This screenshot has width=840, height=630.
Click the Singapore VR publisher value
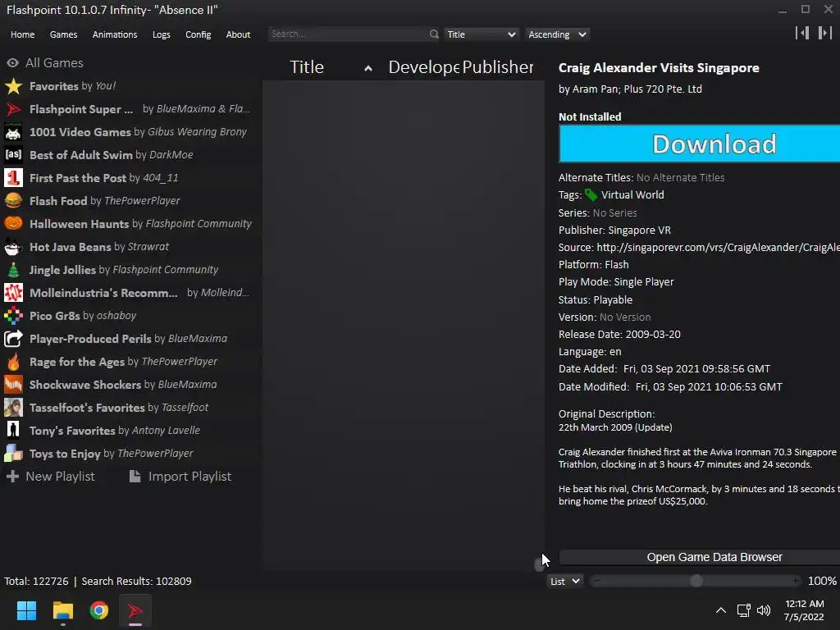pos(640,230)
